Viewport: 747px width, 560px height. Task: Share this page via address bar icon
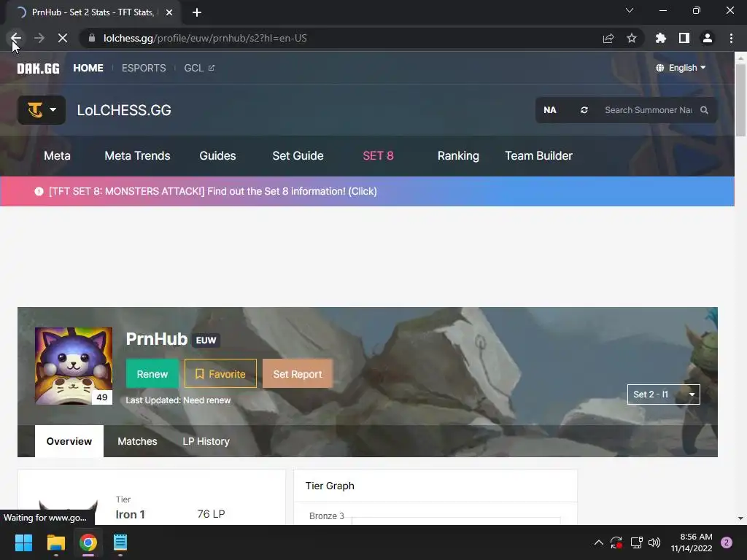[608, 38]
